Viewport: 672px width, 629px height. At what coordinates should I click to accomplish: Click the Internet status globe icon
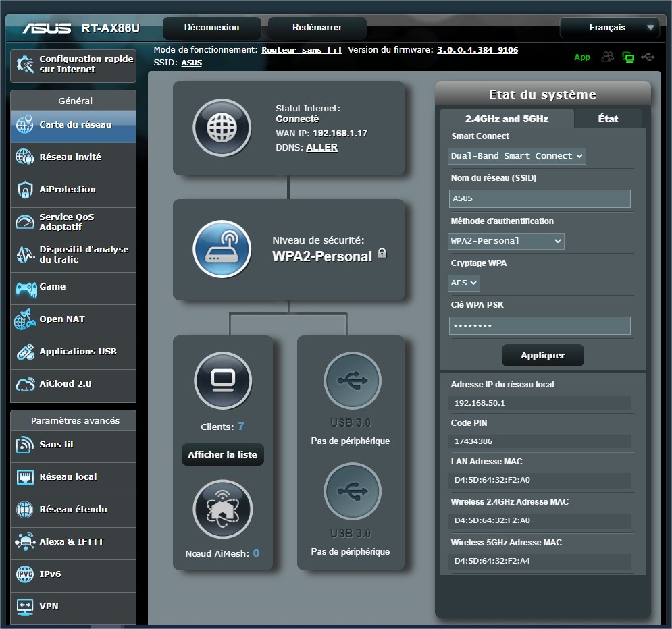point(222,128)
